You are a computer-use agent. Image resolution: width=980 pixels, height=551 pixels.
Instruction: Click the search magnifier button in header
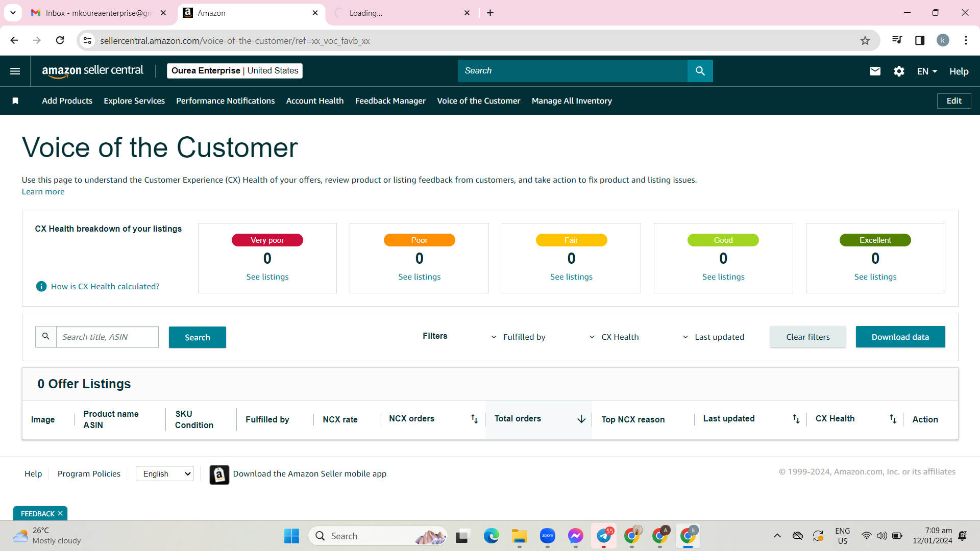pyautogui.click(x=700, y=71)
